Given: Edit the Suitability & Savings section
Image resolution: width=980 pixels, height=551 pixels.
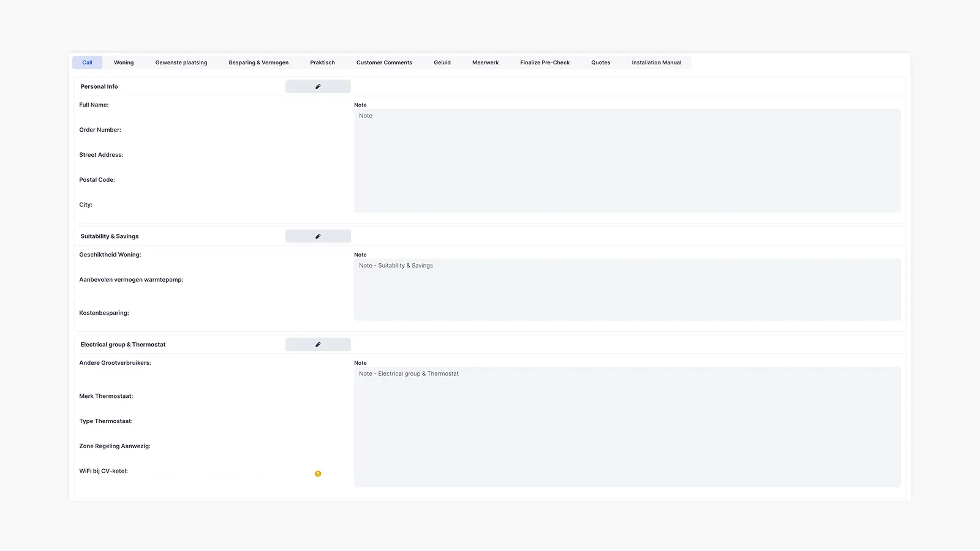Looking at the screenshot, I should coord(318,236).
